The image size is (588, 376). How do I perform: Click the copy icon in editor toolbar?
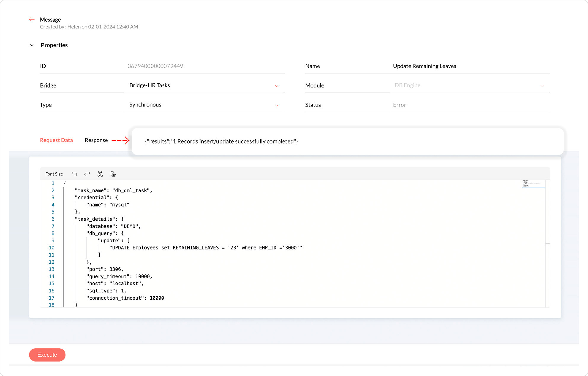coord(113,174)
